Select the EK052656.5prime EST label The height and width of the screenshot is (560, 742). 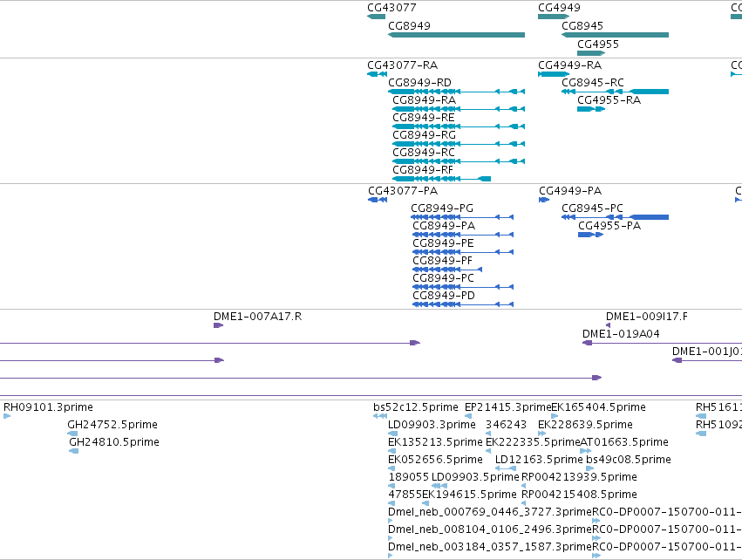tap(435, 460)
